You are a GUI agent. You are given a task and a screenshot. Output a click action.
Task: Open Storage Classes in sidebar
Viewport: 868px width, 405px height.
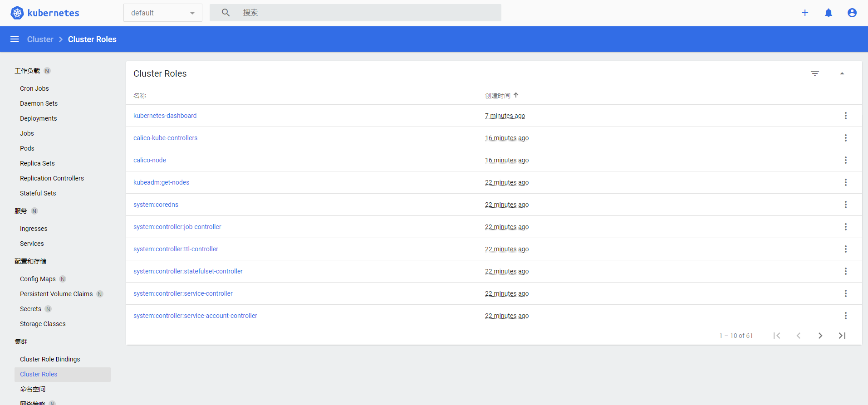pyautogui.click(x=43, y=324)
